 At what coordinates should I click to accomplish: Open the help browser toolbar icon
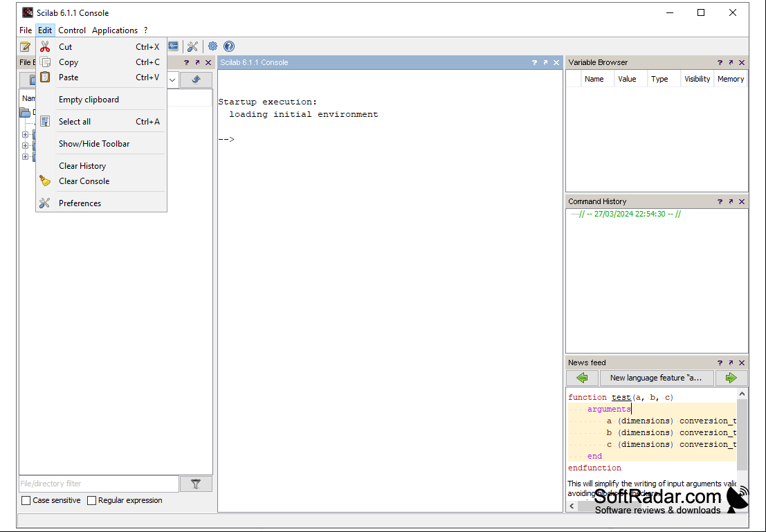click(x=229, y=46)
